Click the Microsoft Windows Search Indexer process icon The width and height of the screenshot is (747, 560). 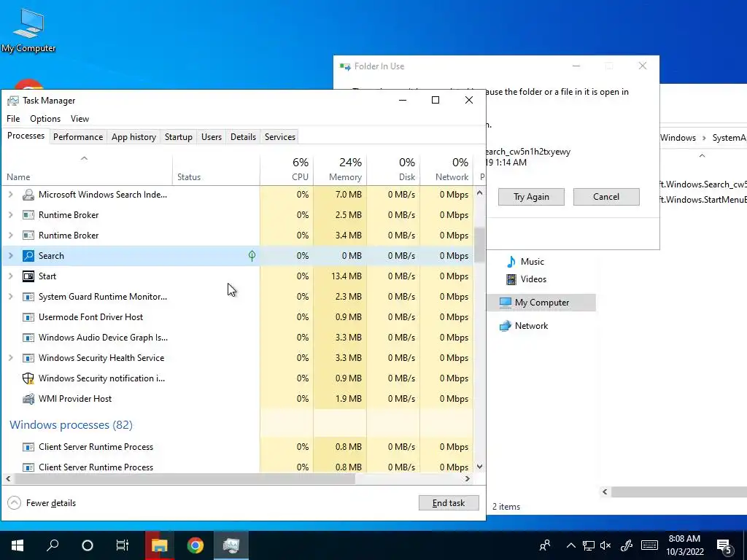28,194
